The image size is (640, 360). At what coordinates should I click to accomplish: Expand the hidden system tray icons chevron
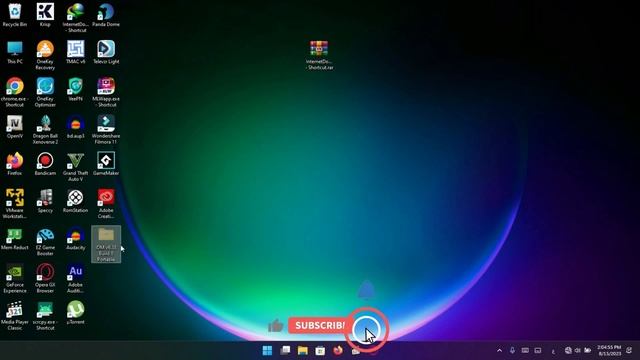pyautogui.click(x=499, y=350)
